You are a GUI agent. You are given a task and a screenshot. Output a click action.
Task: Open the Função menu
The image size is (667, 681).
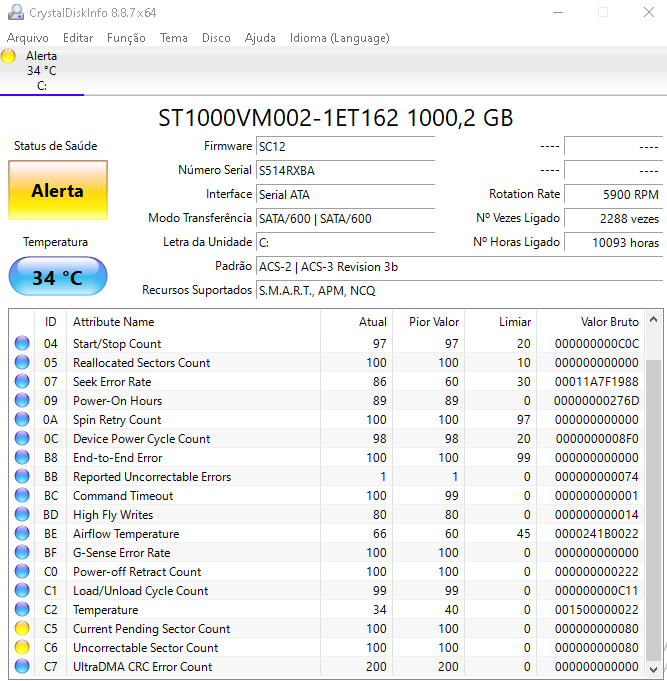point(126,38)
